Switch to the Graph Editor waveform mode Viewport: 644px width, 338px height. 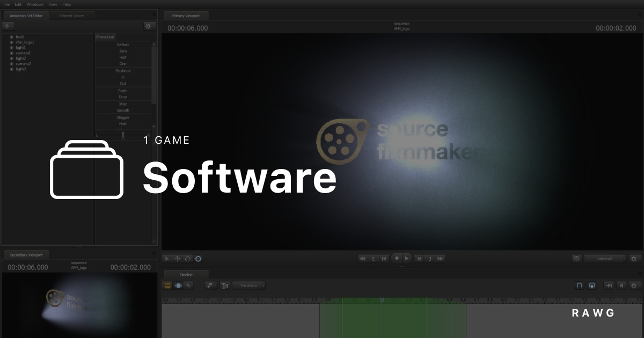coord(188,285)
